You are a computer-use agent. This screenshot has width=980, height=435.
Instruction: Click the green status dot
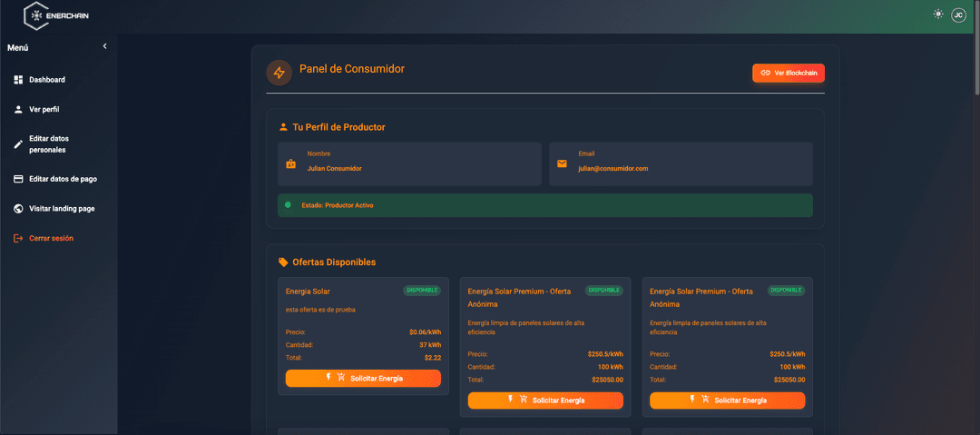(x=288, y=204)
